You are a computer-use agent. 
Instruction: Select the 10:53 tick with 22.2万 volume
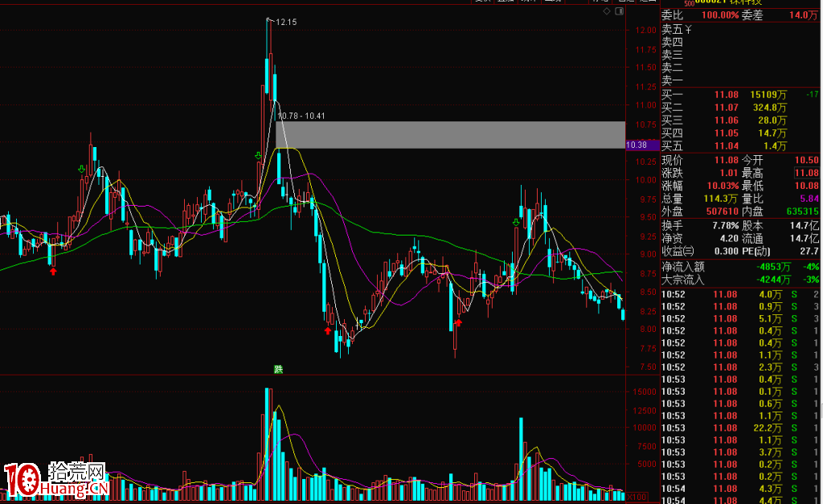pyautogui.click(x=740, y=428)
